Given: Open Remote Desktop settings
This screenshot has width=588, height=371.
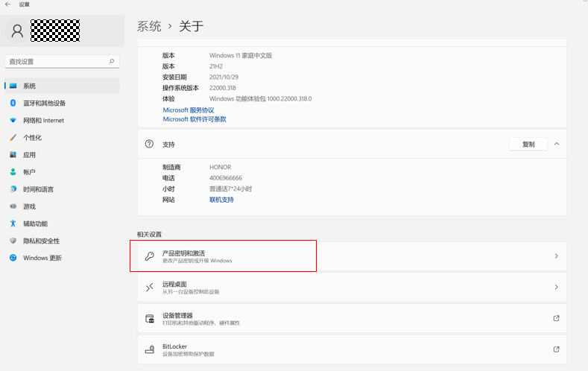Looking at the screenshot, I should click(352, 287).
